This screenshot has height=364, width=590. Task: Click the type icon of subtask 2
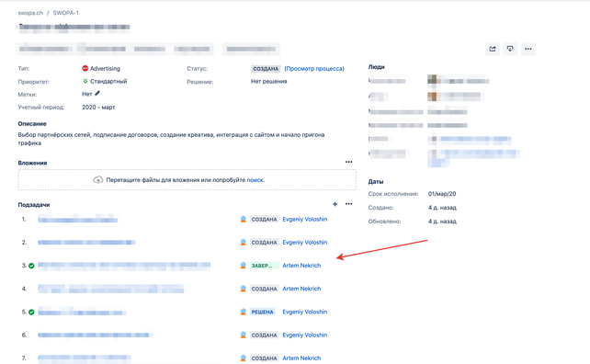pos(243,243)
